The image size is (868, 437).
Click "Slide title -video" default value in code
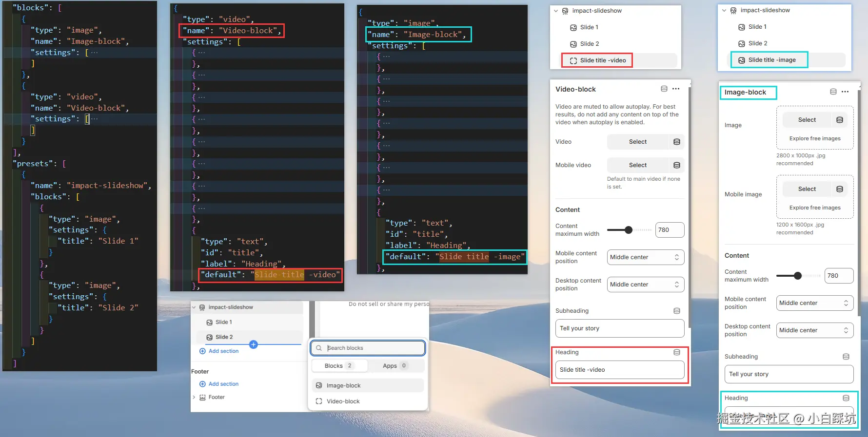296,275
